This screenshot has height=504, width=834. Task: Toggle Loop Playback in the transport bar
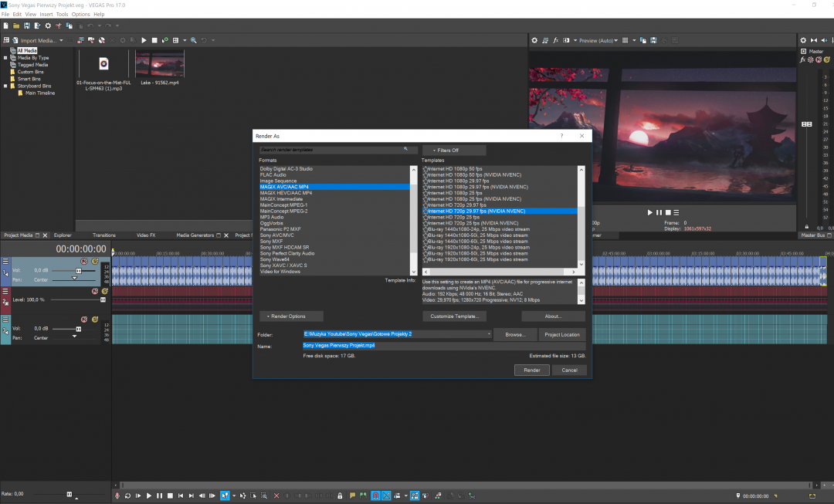[x=128, y=496]
